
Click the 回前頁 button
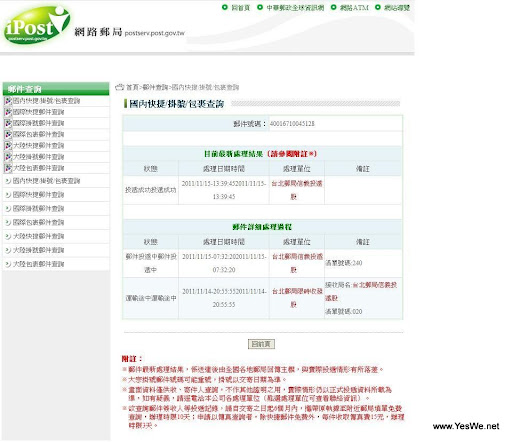point(261,344)
